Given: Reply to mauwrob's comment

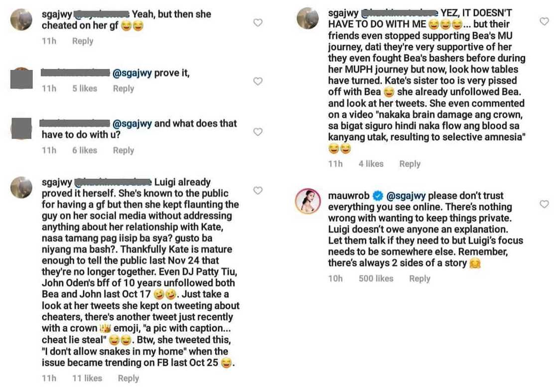Looking at the screenshot, I should click(419, 278).
